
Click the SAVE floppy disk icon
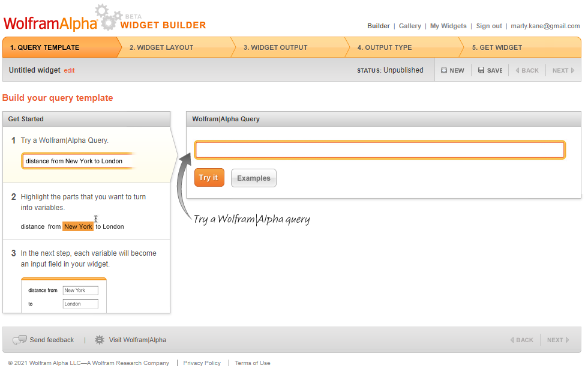tap(481, 70)
